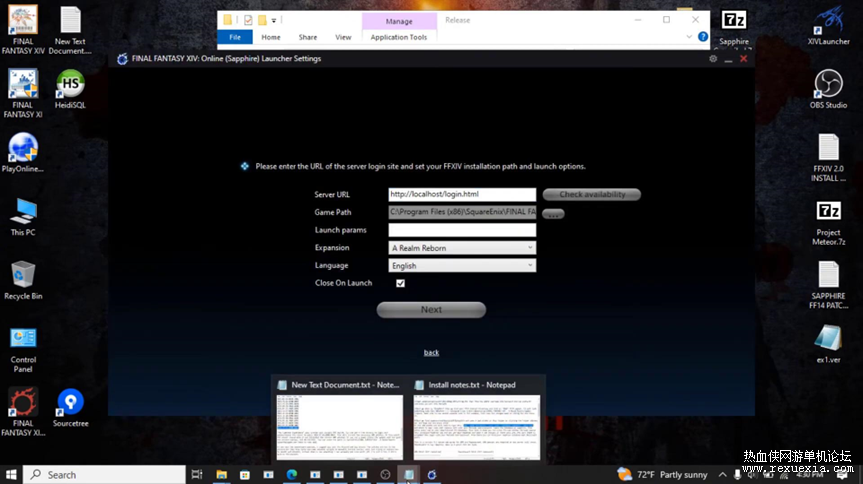This screenshot has height=484, width=863.
Task: Open File Explorer from the taskbar
Action: [221, 474]
